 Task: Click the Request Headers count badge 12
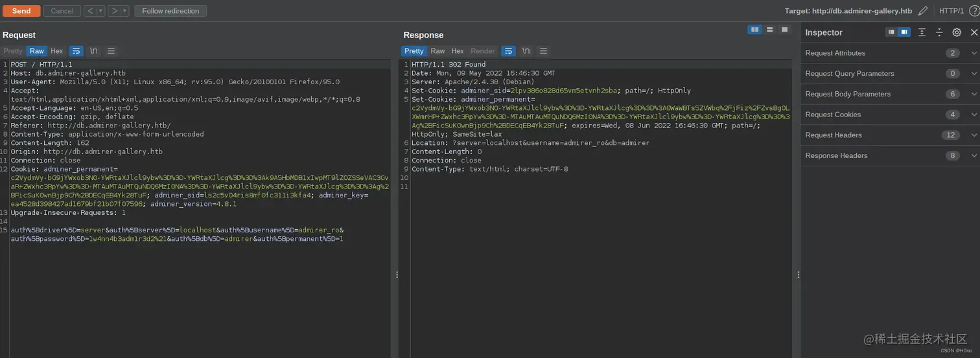pos(951,135)
